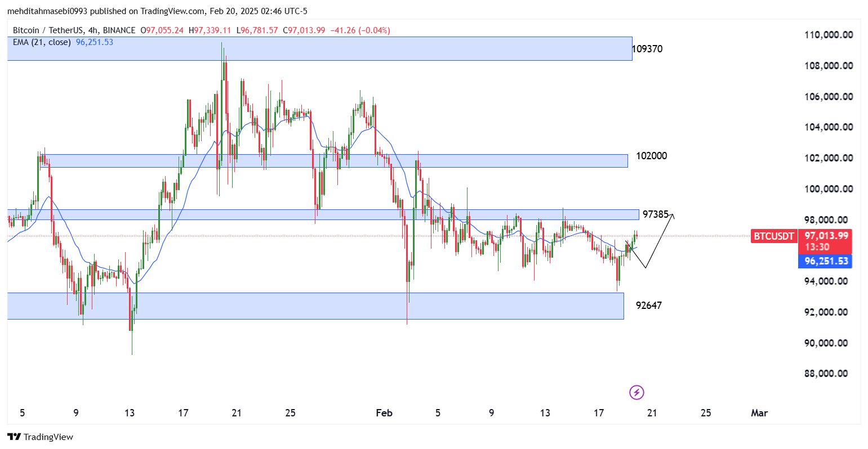Click the 106,000.00 price axis label
Image resolution: width=868 pixels, height=449 pixels.
(x=829, y=97)
